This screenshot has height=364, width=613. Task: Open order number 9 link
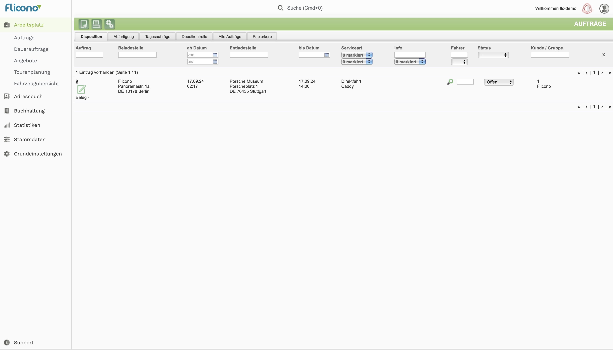click(77, 81)
